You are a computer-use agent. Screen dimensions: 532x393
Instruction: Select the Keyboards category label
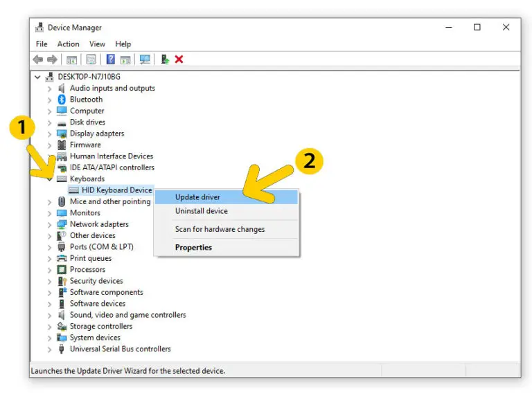tap(87, 179)
